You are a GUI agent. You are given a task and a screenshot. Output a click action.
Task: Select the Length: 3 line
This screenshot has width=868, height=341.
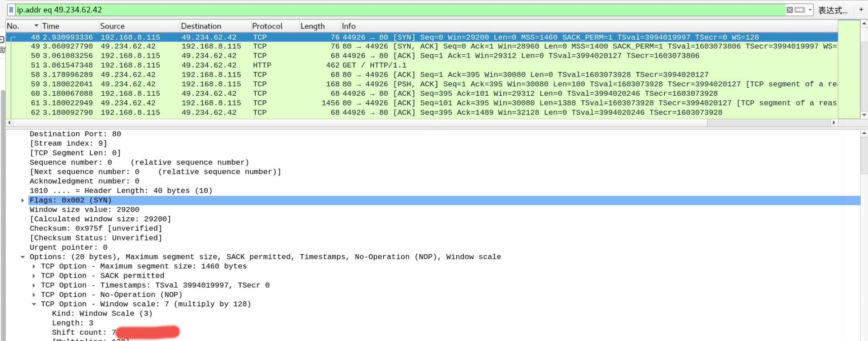[72, 323]
